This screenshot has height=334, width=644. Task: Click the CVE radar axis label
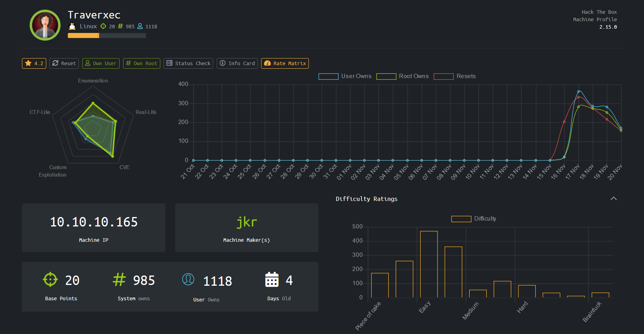click(125, 167)
